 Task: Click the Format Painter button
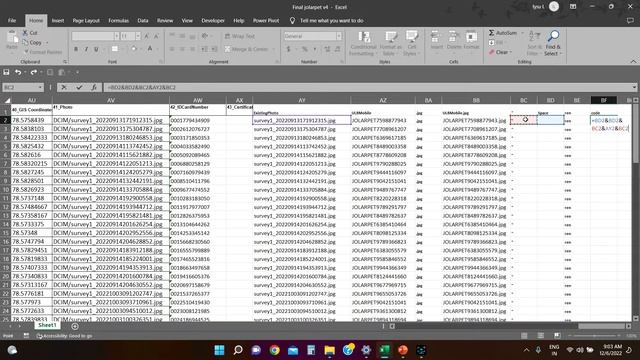point(43,52)
